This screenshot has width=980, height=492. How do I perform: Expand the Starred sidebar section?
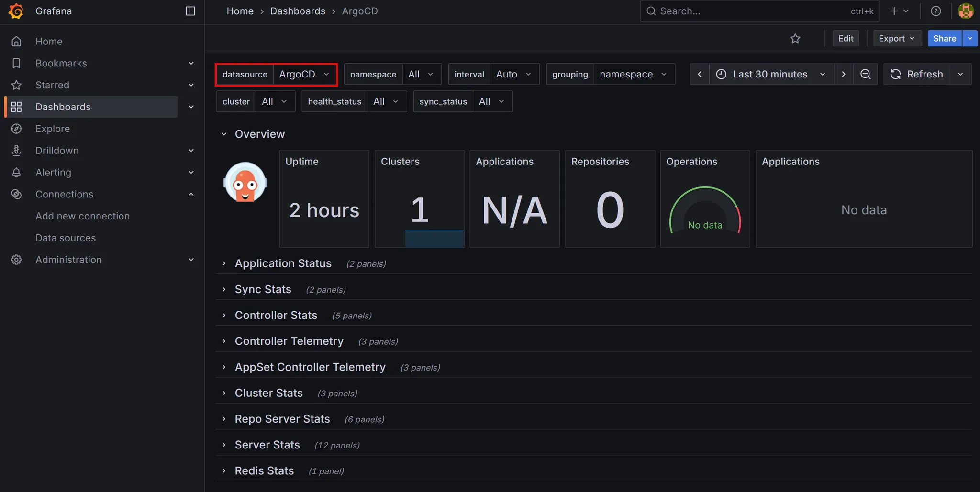click(191, 85)
